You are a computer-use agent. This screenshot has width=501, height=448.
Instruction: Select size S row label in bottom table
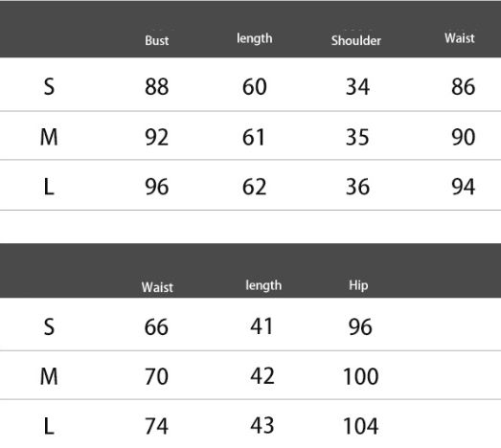click(49, 327)
